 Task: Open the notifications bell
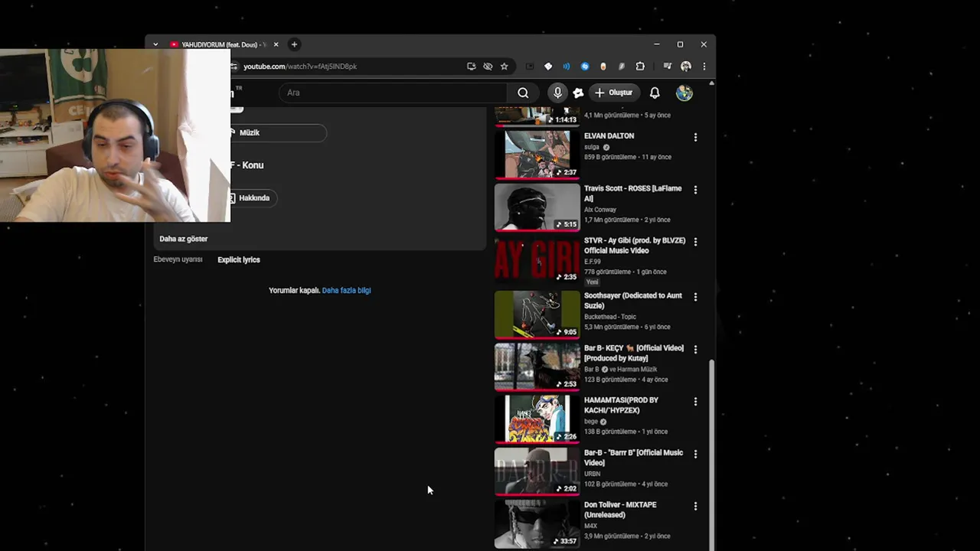coord(655,93)
